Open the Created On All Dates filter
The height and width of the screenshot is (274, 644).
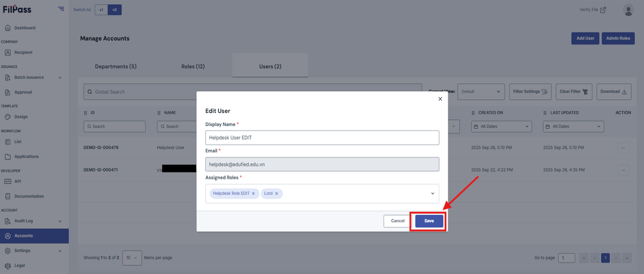click(x=501, y=127)
